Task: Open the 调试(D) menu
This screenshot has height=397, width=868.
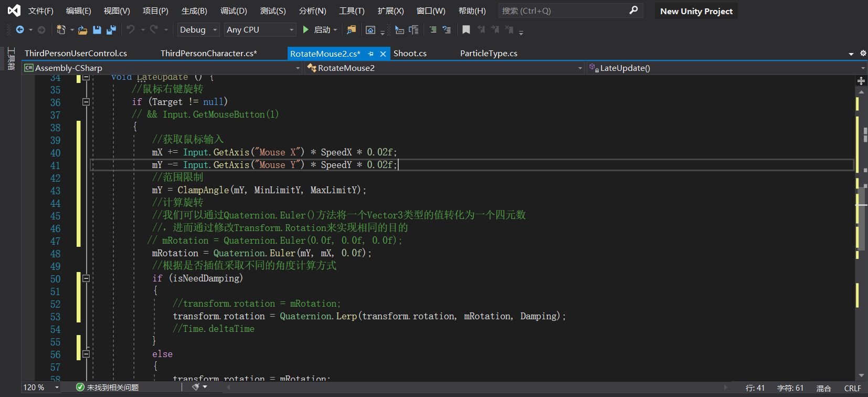Action: (234, 11)
